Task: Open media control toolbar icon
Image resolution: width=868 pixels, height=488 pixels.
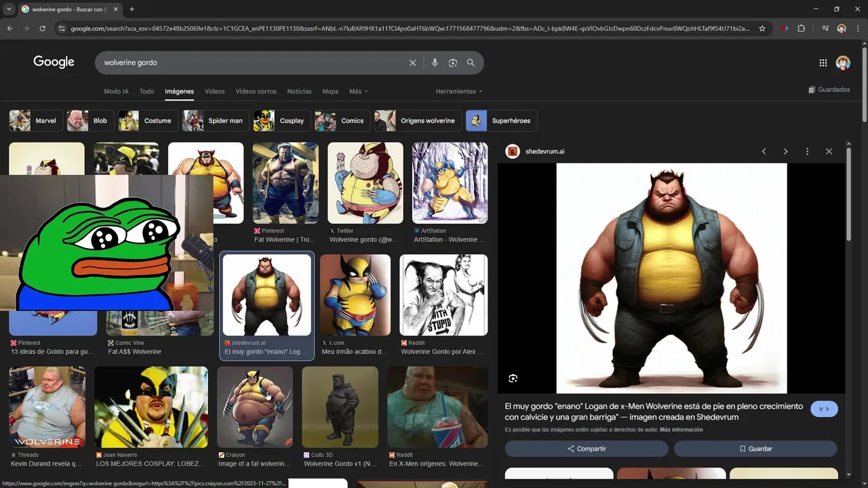Action: 825,28
